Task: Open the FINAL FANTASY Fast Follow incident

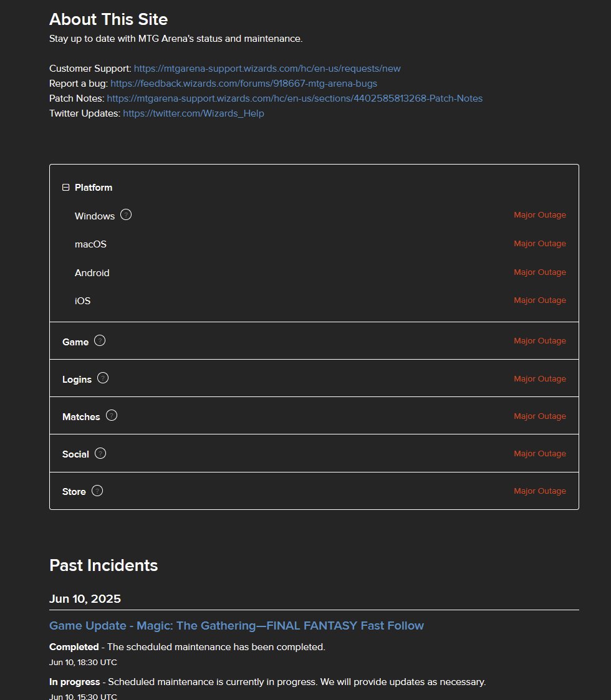Action: 236,625
